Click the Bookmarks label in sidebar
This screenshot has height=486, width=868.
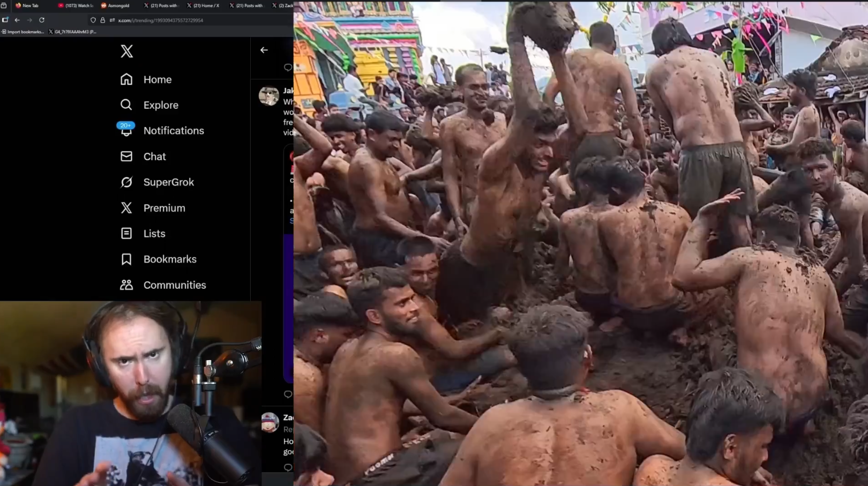point(170,259)
